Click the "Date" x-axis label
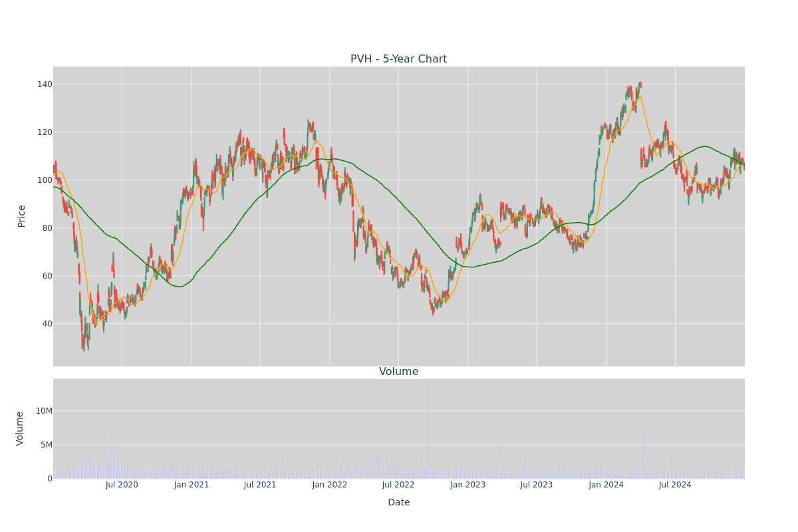The width and height of the screenshot is (798, 532). pyautogui.click(x=399, y=503)
